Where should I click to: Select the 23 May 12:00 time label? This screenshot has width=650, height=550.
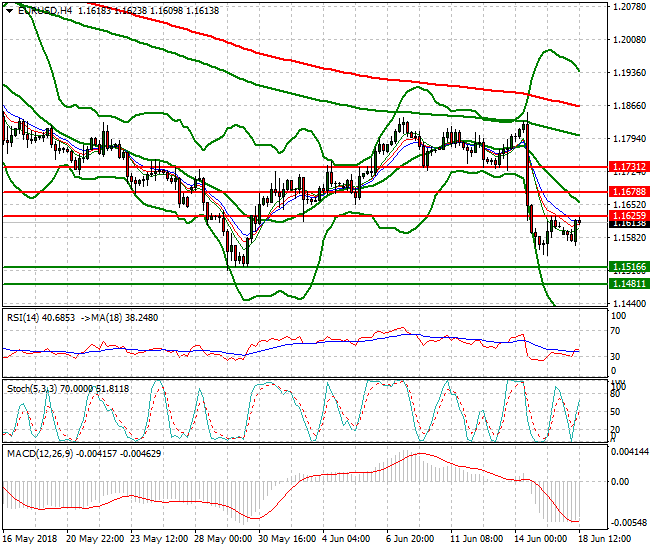tap(159, 539)
